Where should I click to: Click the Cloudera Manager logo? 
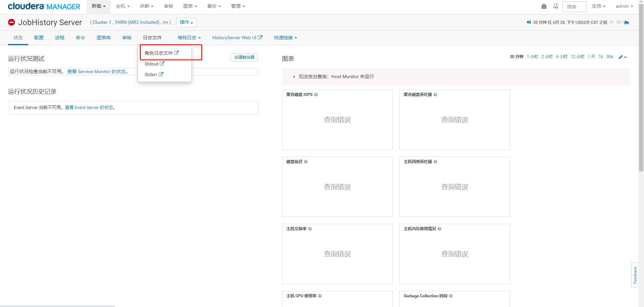tap(44, 6)
